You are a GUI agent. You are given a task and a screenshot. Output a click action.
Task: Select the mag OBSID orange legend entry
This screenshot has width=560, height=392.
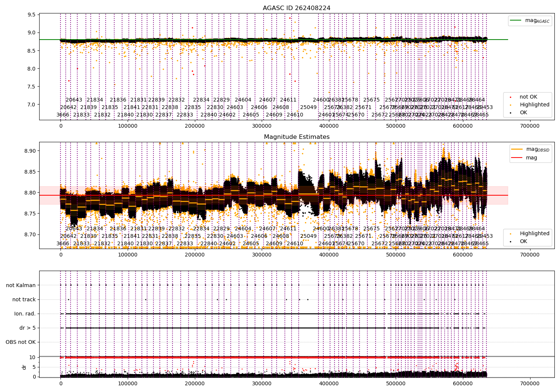point(530,149)
